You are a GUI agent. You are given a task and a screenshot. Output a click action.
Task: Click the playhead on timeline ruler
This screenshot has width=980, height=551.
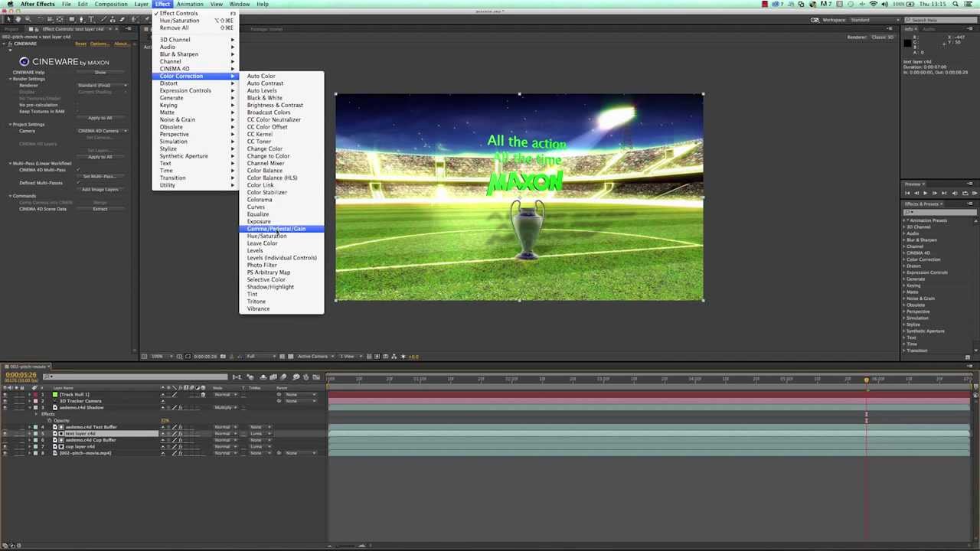click(867, 379)
